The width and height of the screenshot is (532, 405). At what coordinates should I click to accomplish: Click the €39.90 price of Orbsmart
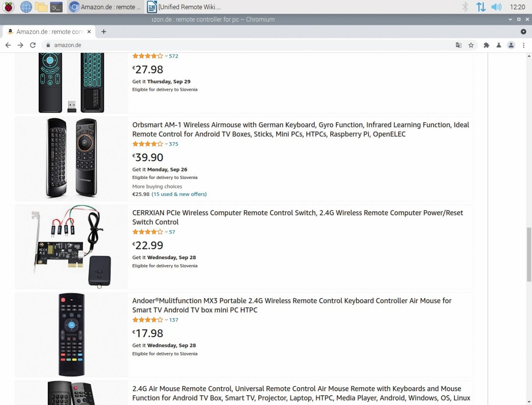coord(148,157)
